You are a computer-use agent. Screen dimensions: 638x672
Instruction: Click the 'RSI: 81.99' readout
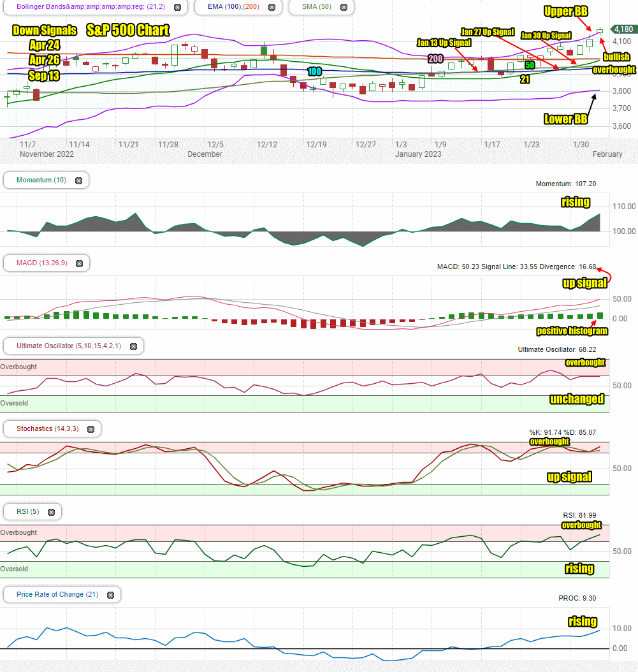pos(579,515)
